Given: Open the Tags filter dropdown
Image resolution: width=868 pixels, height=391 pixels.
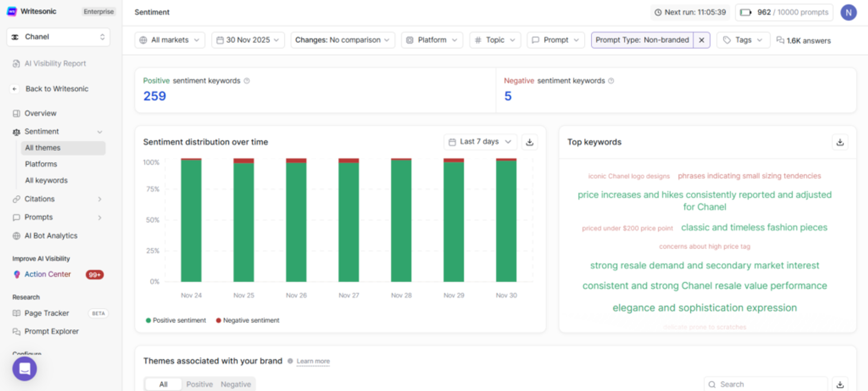Looking at the screenshot, I should 743,40.
